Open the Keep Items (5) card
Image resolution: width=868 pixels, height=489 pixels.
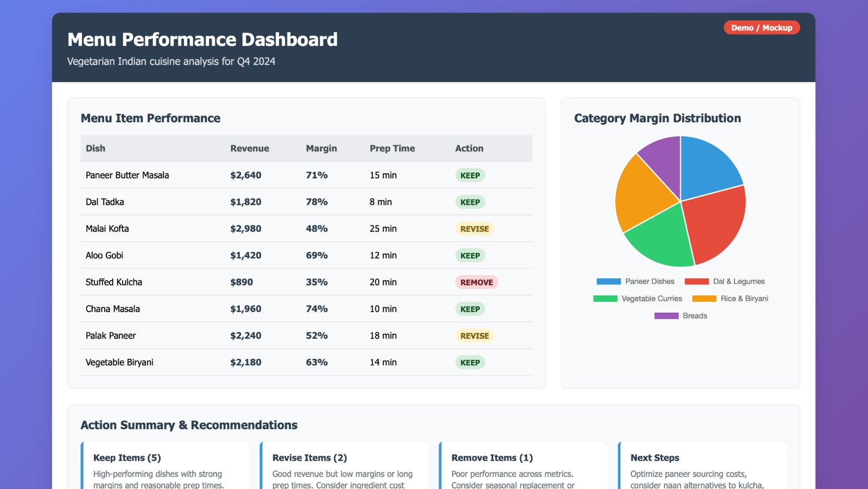(165, 467)
